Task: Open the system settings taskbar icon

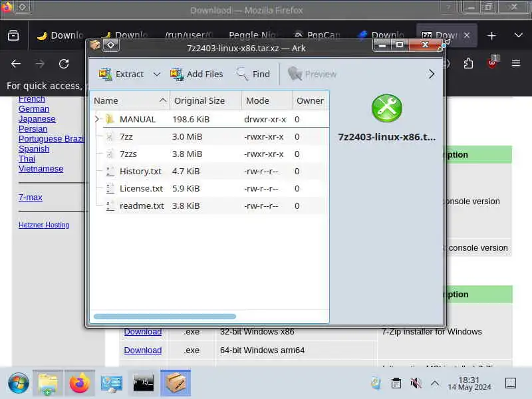Action: coord(112,384)
